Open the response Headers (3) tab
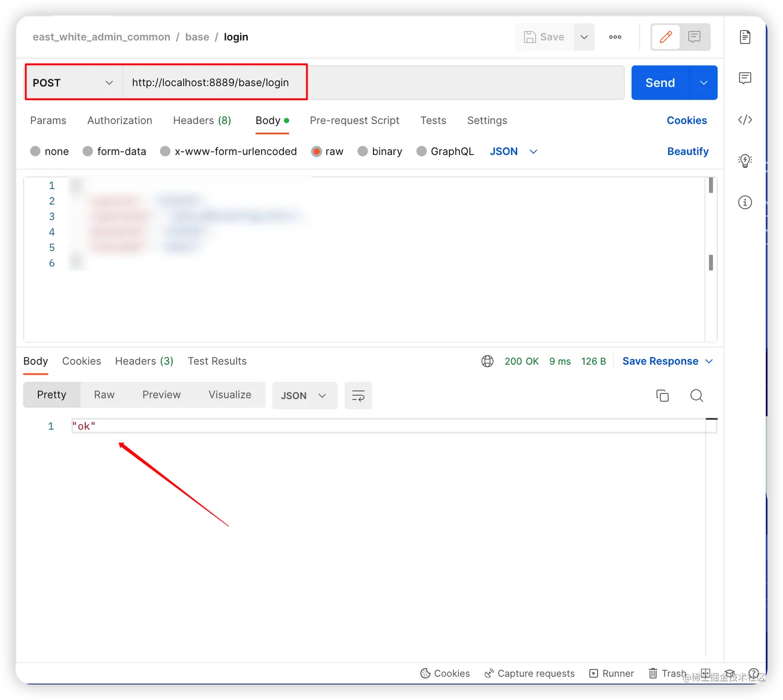This screenshot has height=700, width=783. tap(144, 361)
